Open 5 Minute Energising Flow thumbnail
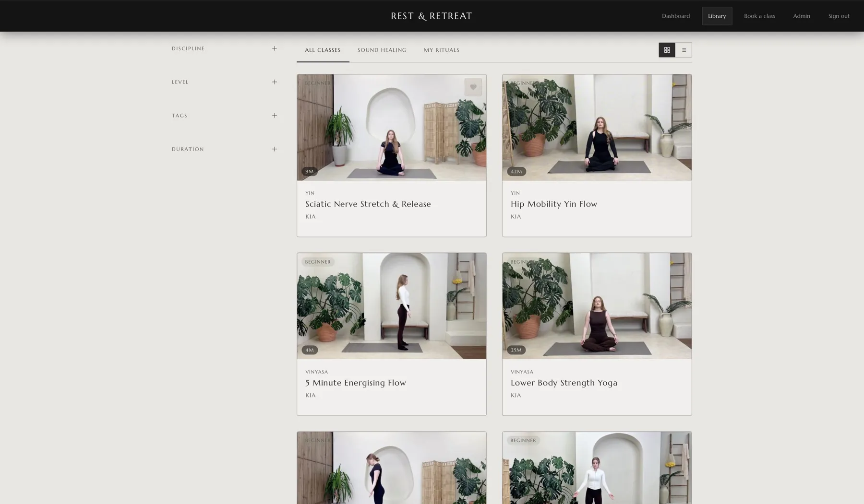Viewport: 864px width, 504px height. (x=391, y=306)
